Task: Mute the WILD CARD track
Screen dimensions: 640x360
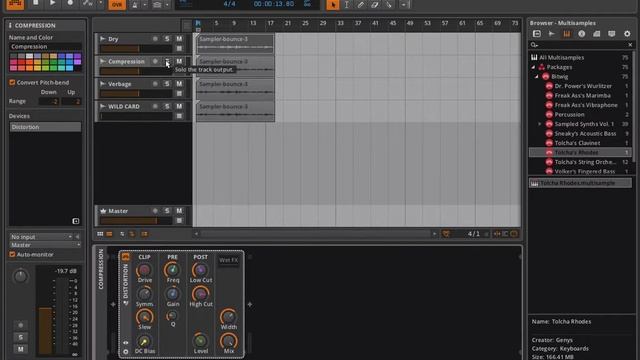Action: [179, 106]
